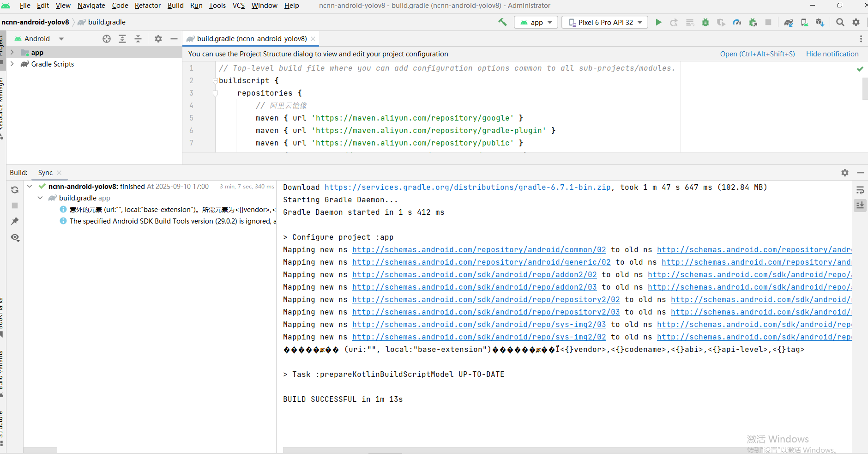This screenshot has height=454, width=868.
Task: Run the app with the green play button
Action: pos(658,22)
